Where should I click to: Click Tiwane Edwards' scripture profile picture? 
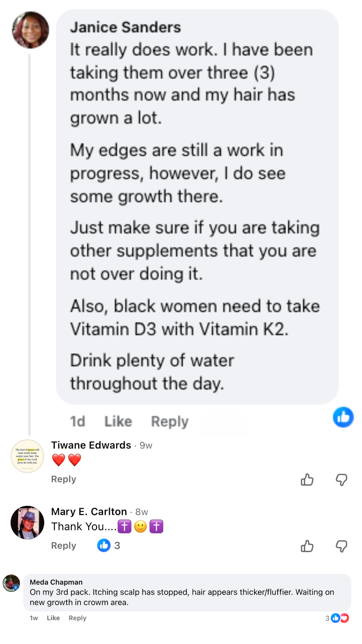coord(27,456)
